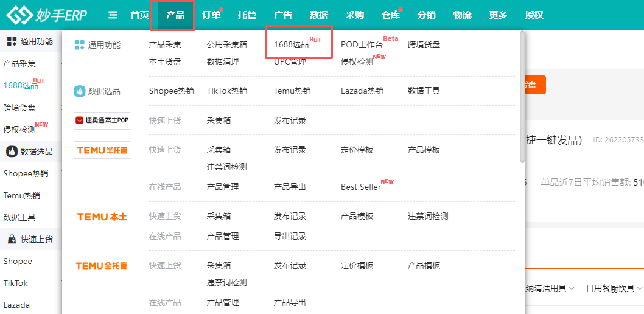Viewport: 644px width, 314px height.
Task: Select 跨境货盘 in left sidebar
Action: pos(19,108)
